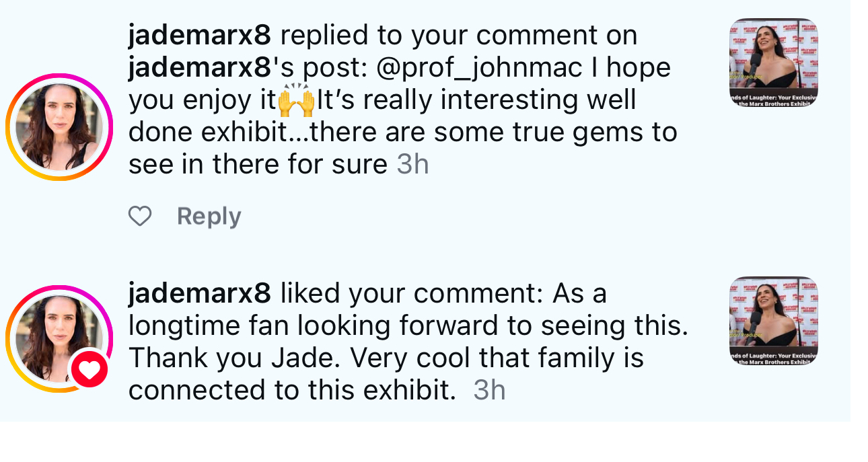Image resolution: width=868 pixels, height=462 pixels.
Task: Open jademarx8 username at start of reply notification
Action: tap(199, 35)
